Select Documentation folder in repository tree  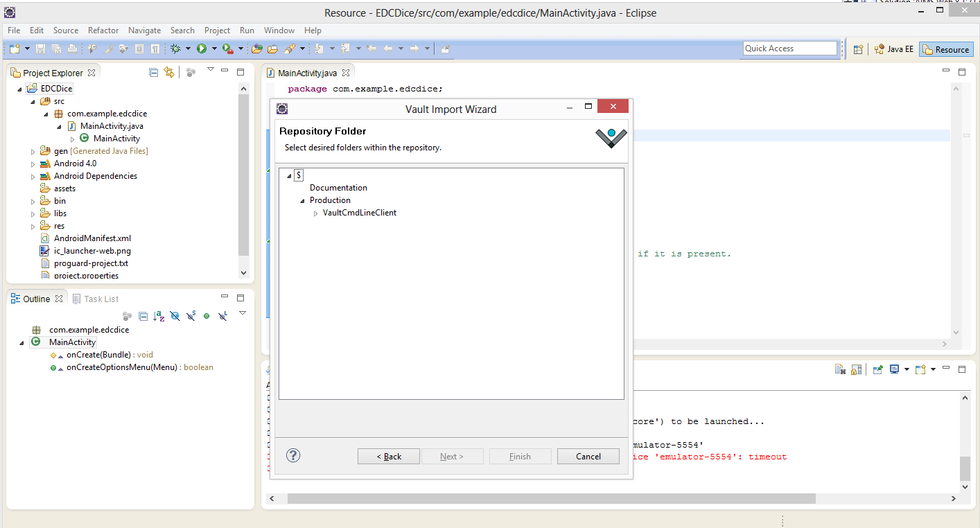pyautogui.click(x=338, y=188)
